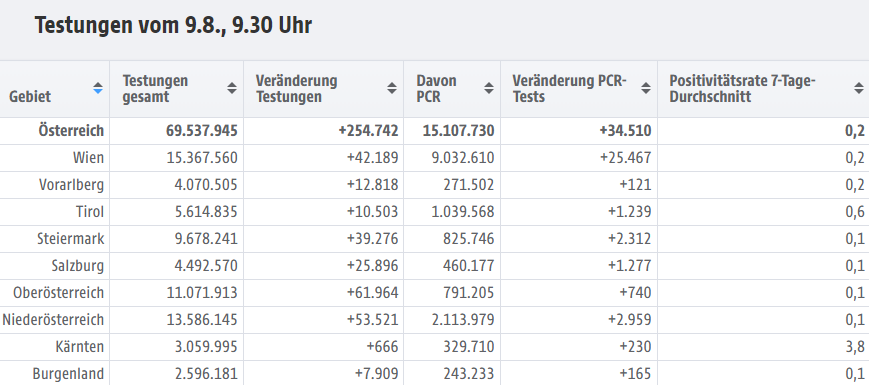Click the Testungen vom 9.8. heading
The width and height of the screenshot is (869, 385).
tap(173, 25)
